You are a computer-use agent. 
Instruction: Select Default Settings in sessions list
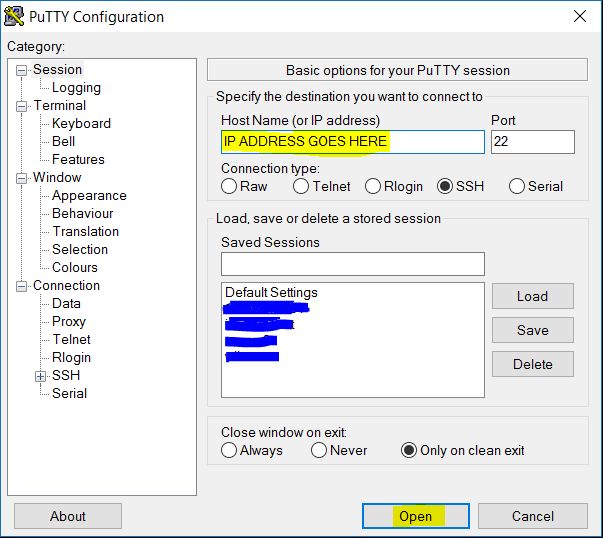[x=271, y=292]
